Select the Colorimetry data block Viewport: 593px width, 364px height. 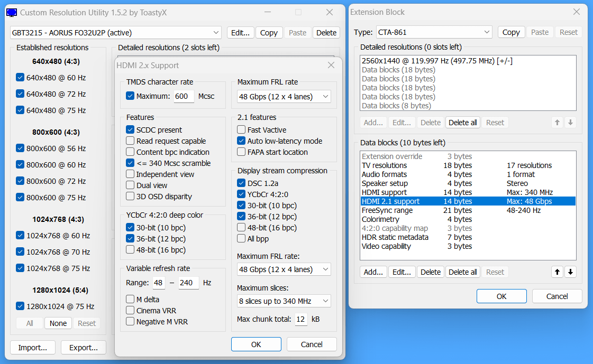(x=468, y=219)
